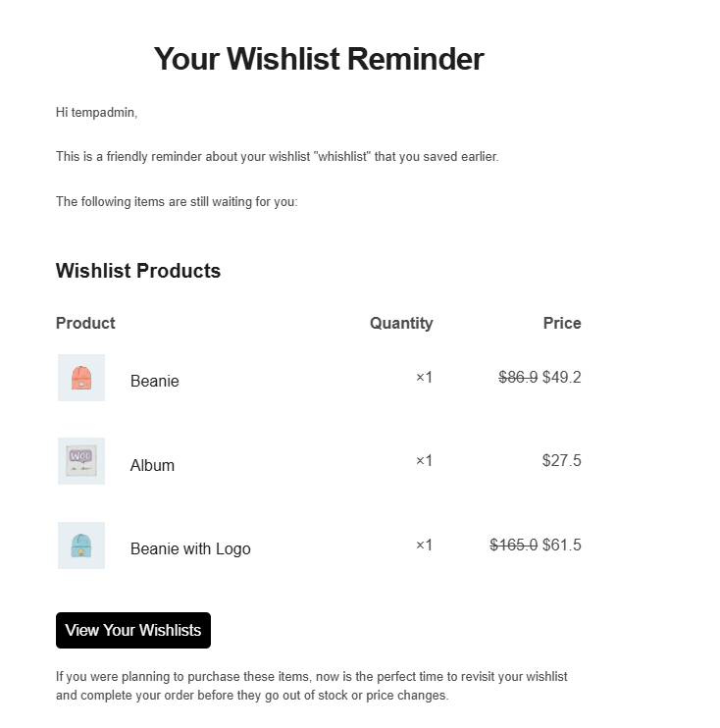The width and height of the screenshot is (720, 728).
Task: Click the struck-through $86.9 original price
Action: click(518, 378)
